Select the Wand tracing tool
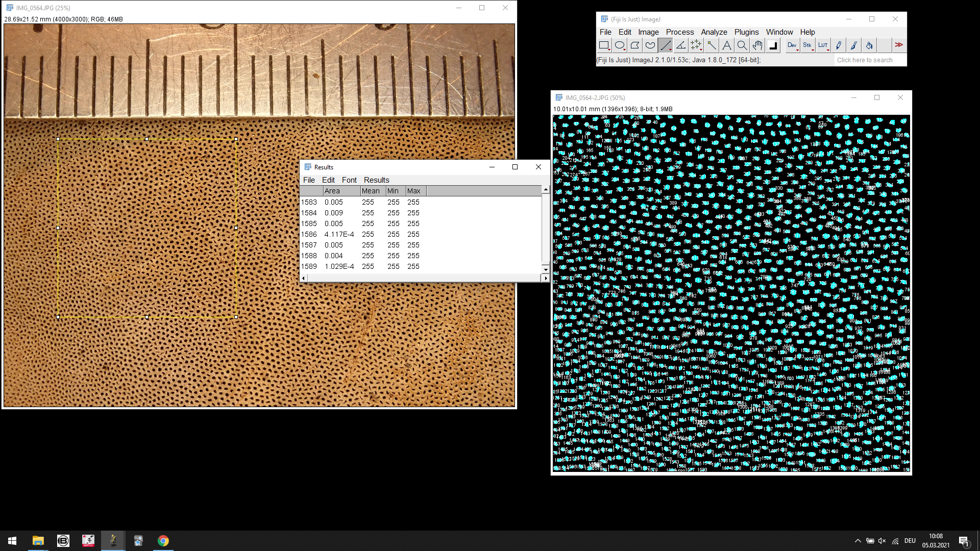The width and height of the screenshot is (980, 551). (712, 45)
